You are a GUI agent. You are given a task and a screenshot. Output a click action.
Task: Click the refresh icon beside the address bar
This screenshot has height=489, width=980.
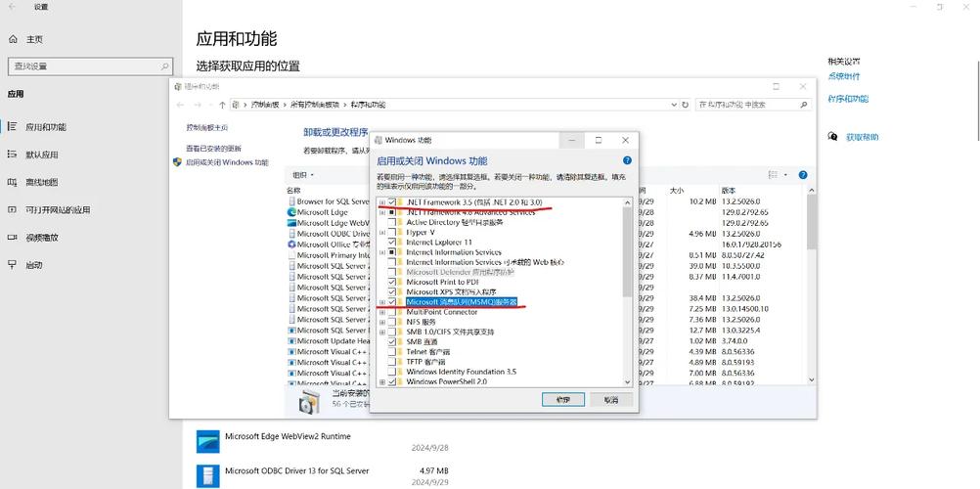click(685, 105)
